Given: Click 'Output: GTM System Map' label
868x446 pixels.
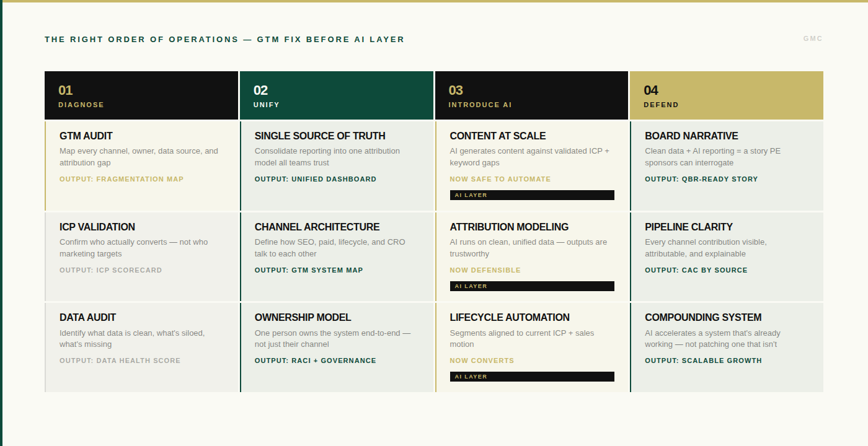Looking at the screenshot, I should (309, 270).
